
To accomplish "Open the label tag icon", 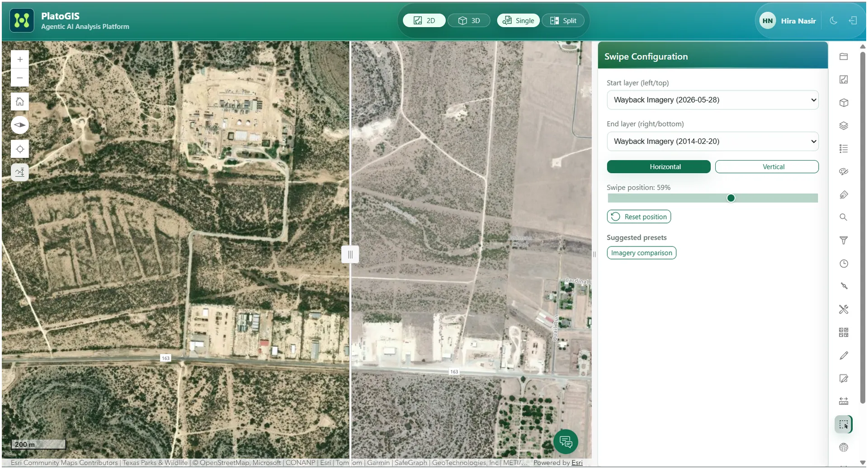I will coord(843,195).
